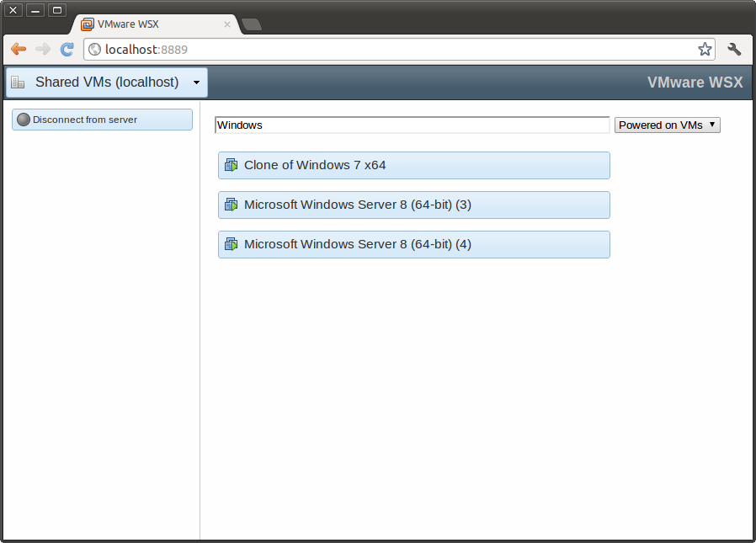Open a new browser tab
The image size is (756, 543).
(251, 24)
